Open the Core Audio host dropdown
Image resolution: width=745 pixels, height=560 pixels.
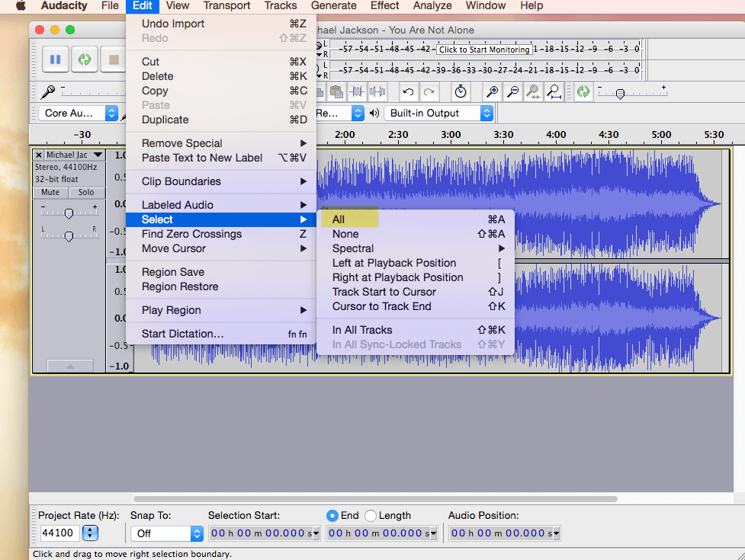coord(79,113)
